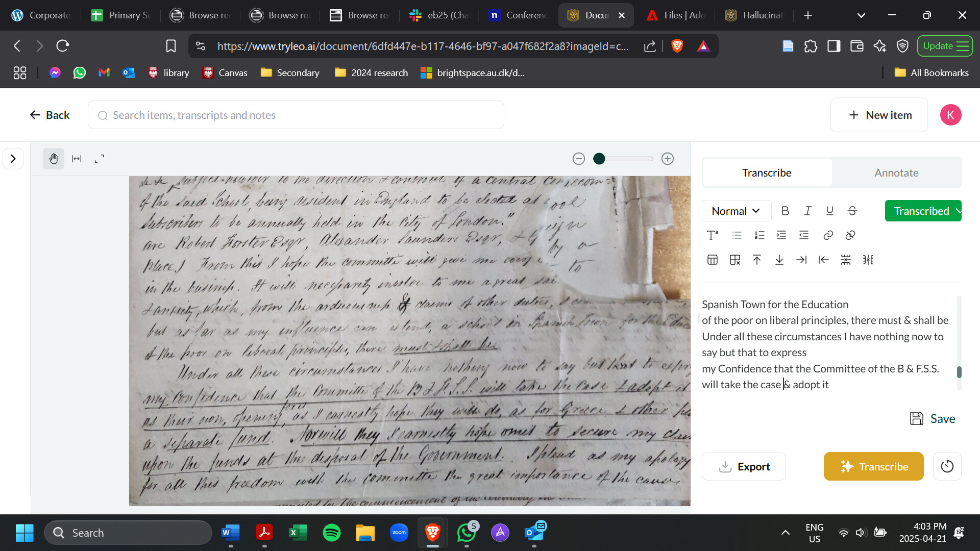Insert a table using the table icon
Screen dimensions: 980x551
[x=713, y=260]
